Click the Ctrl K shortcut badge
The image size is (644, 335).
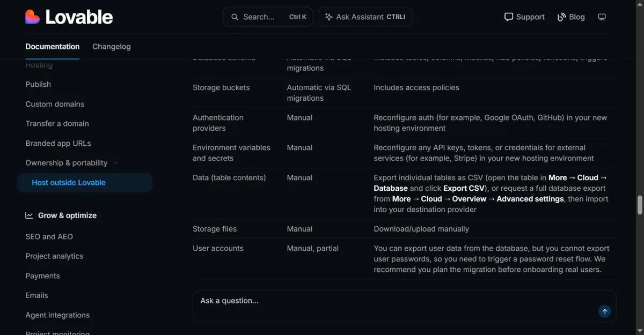[298, 17]
